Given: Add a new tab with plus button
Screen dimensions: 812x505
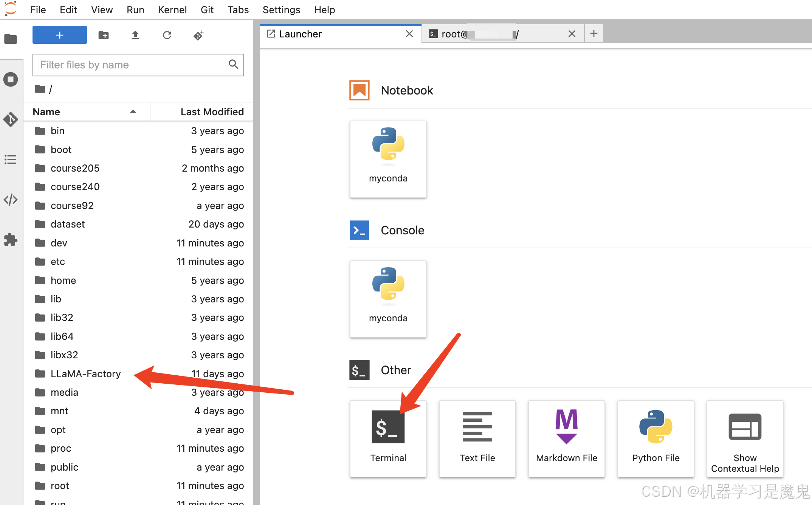Looking at the screenshot, I should [x=594, y=34].
